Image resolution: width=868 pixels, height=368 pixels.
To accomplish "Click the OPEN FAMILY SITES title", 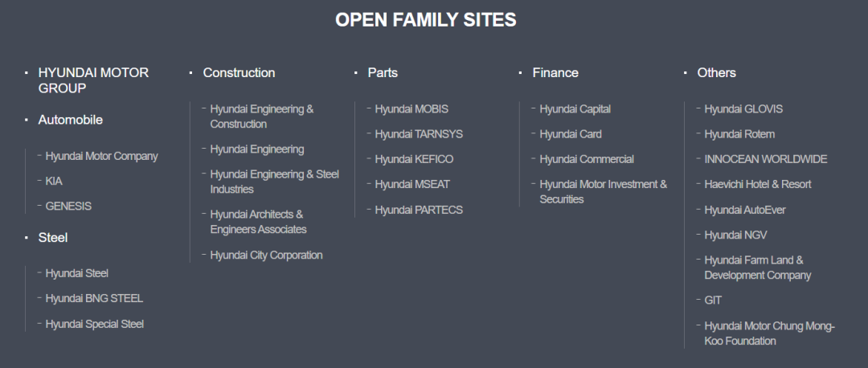I will coord(426,20).
